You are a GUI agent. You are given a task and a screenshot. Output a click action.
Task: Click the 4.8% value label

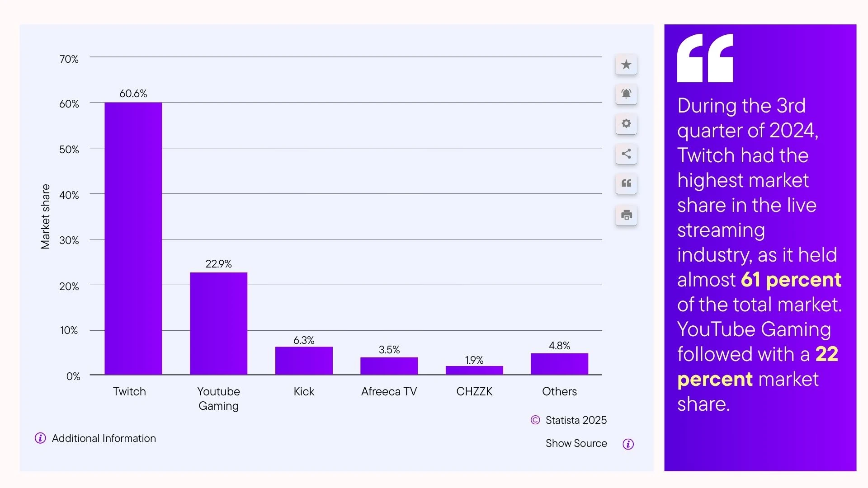559,346
